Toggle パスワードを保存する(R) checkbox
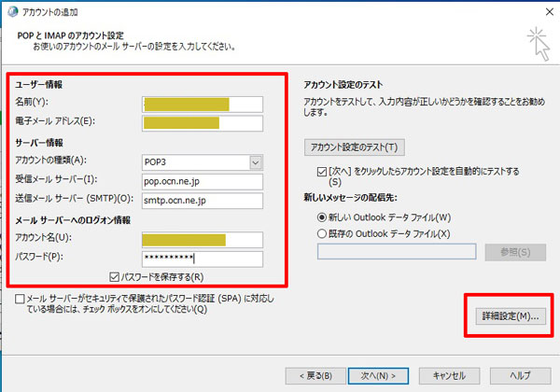This screenshot has width=560, height=392. [x=114, y=277]
